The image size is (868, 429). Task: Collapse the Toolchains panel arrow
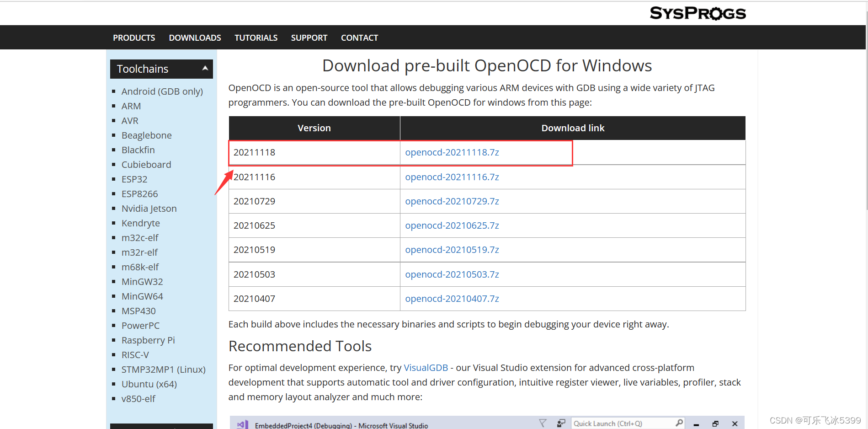pyautogui.click(x=205, y=68)
